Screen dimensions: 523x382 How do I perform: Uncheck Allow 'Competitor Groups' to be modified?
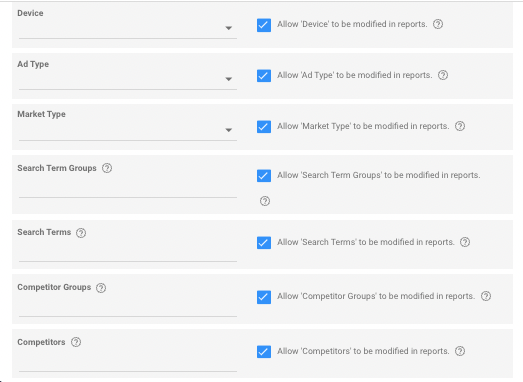pyautogui.click(x=264, y=297)
